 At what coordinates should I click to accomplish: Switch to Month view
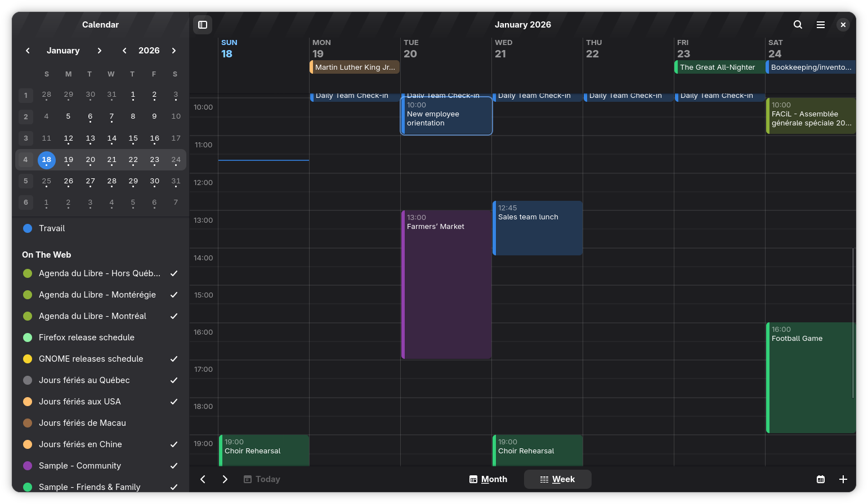click(x=489, y=479)
